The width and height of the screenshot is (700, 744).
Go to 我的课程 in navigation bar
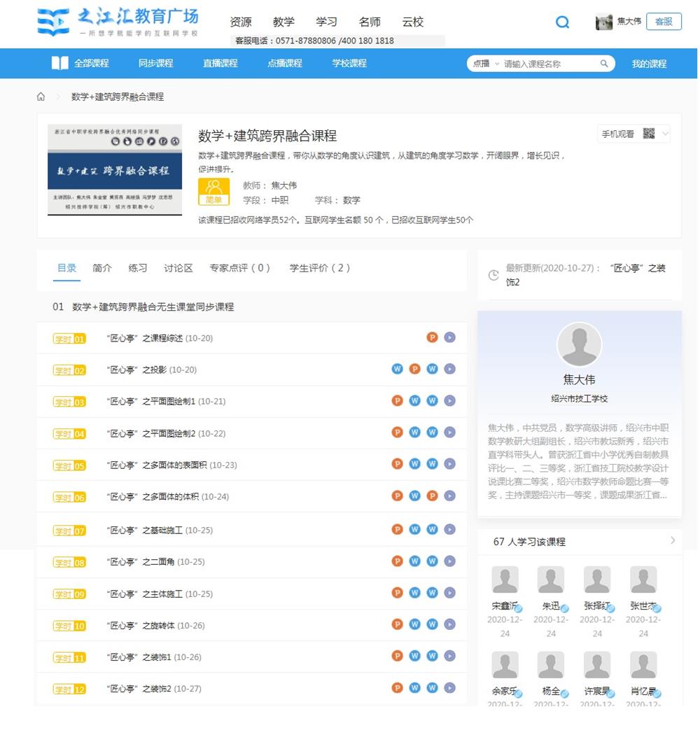649,64
